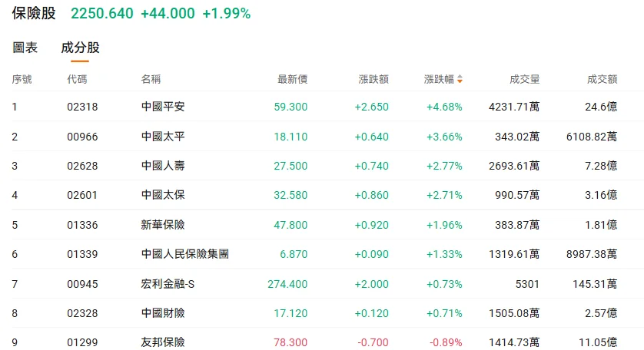Select 中國太保 in the list
The height and width of the screenshot is (350, 644).
point(163,195)
